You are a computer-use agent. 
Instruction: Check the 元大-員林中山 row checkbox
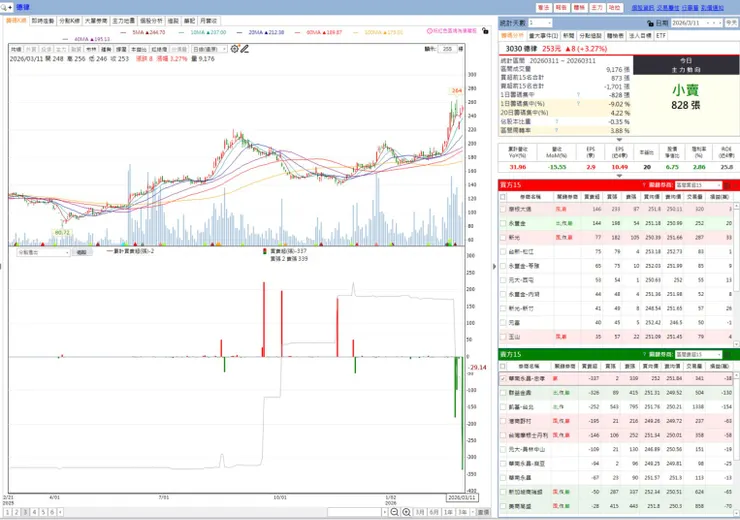(503, 449)
